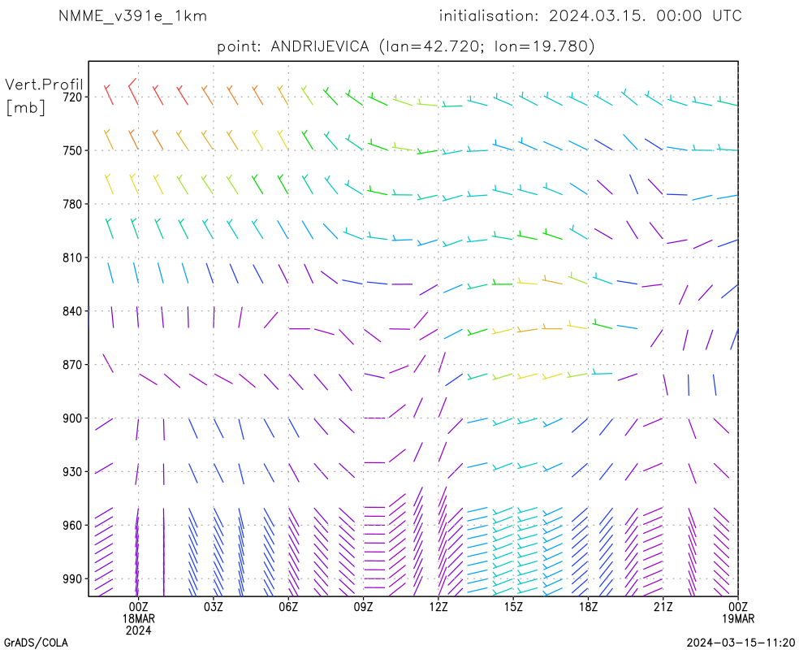Click the 12Z time axis label

pos(438,607)
